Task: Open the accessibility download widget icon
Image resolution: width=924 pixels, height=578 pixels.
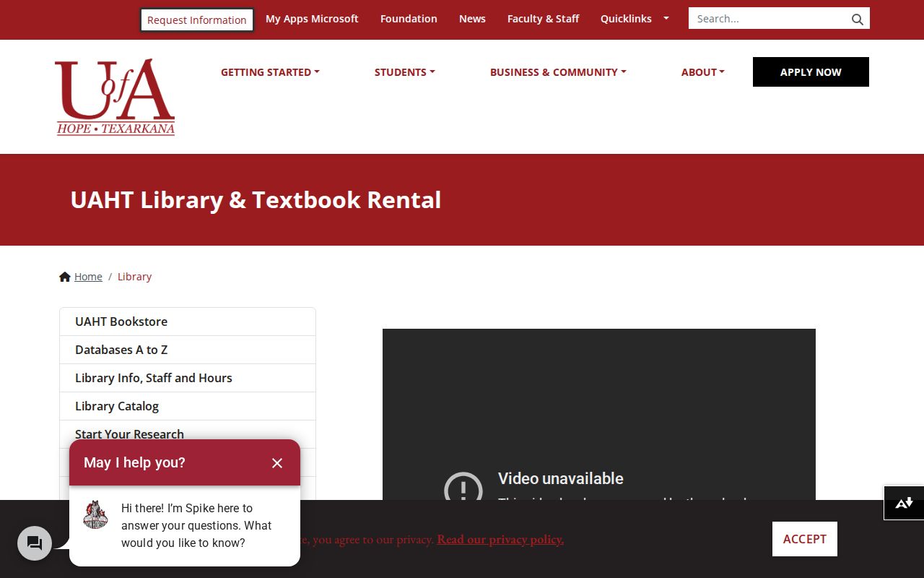Action: tap(904, 503)
